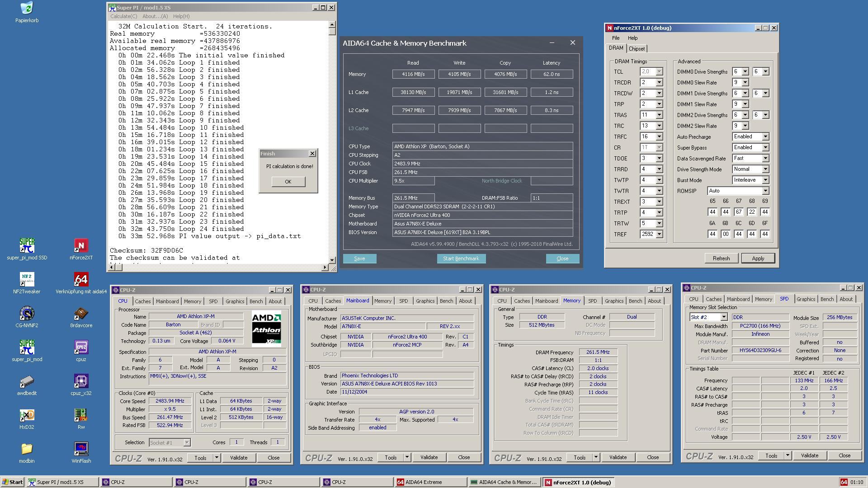Close the Finish dialog with X
The width and height of the screenshot is (868, 488).
pos(312,154)
